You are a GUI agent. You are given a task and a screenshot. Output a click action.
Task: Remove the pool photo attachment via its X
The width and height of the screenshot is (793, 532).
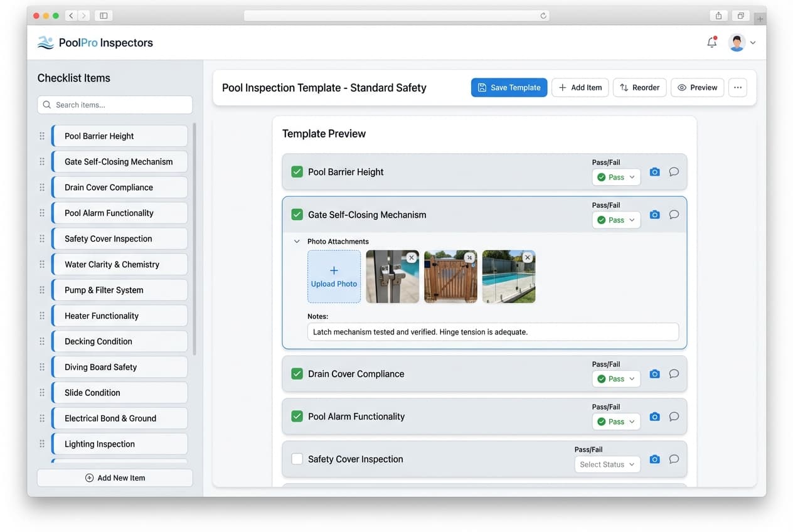tap(528, 257)
